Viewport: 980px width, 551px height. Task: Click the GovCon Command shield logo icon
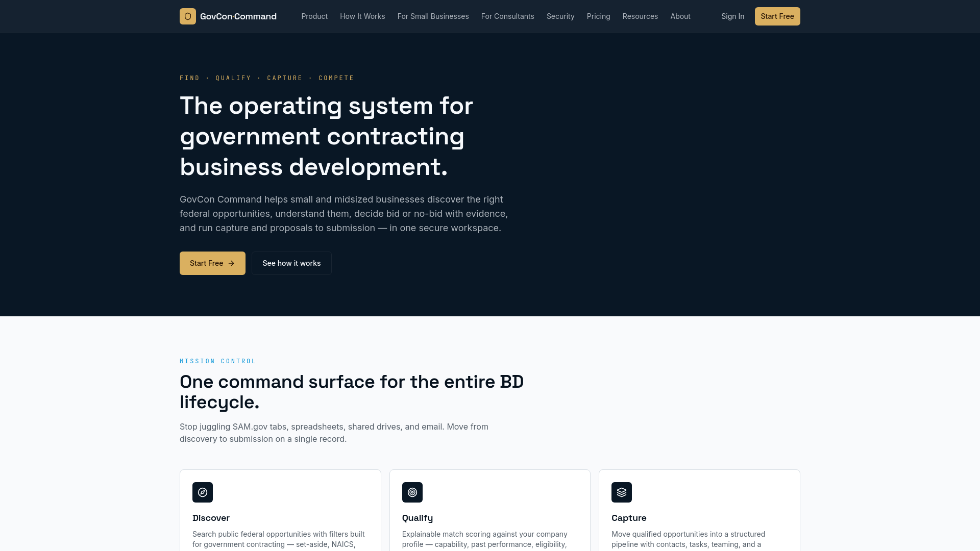pyautogui.click(x=188, y=16)
